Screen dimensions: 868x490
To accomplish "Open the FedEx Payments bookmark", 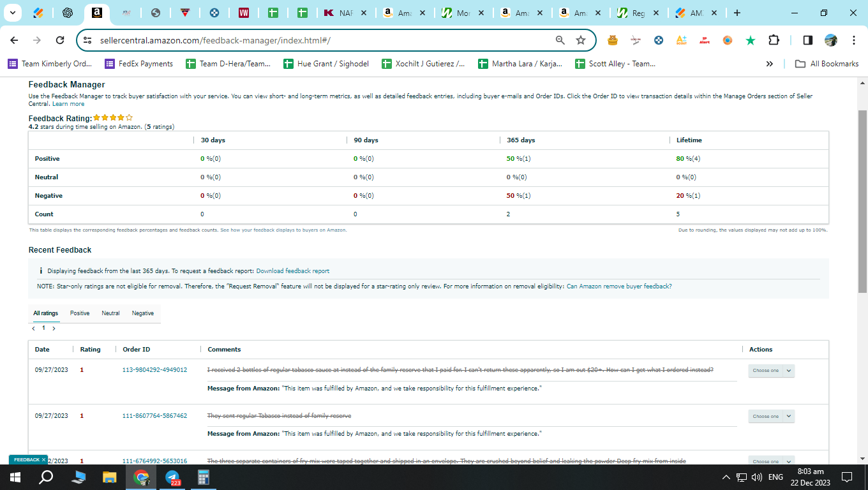I will click(x=139, y=64).
